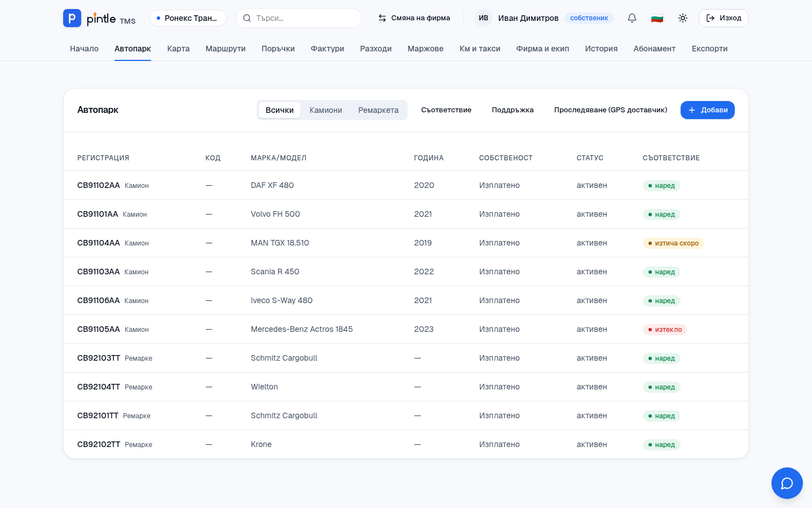The height and width of the screenshot is (508, 812).
Task: Click the Pintle TMS logo
Action: [99, 18]
